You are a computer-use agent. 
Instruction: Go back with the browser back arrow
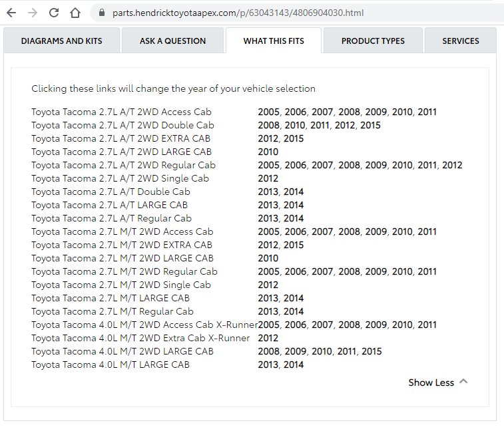point(11,13)
